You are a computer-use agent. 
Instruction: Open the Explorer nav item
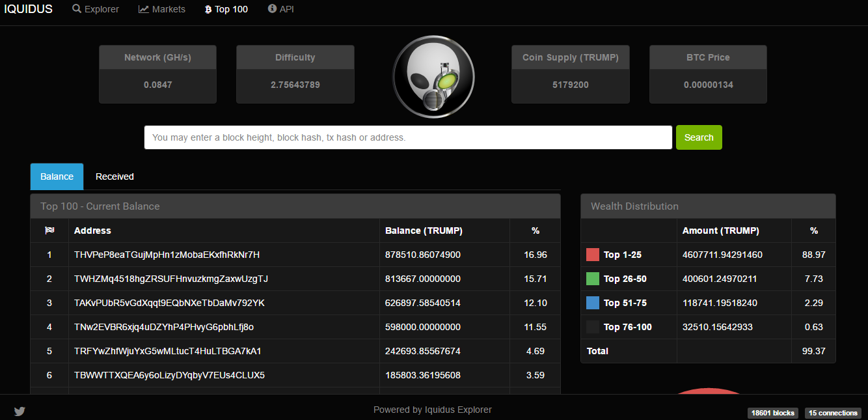[x=96, y=9]
